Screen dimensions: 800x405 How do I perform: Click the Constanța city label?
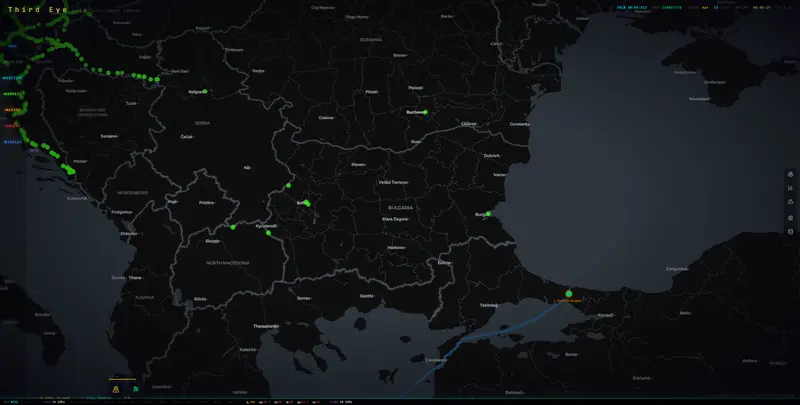coord(519,124)
